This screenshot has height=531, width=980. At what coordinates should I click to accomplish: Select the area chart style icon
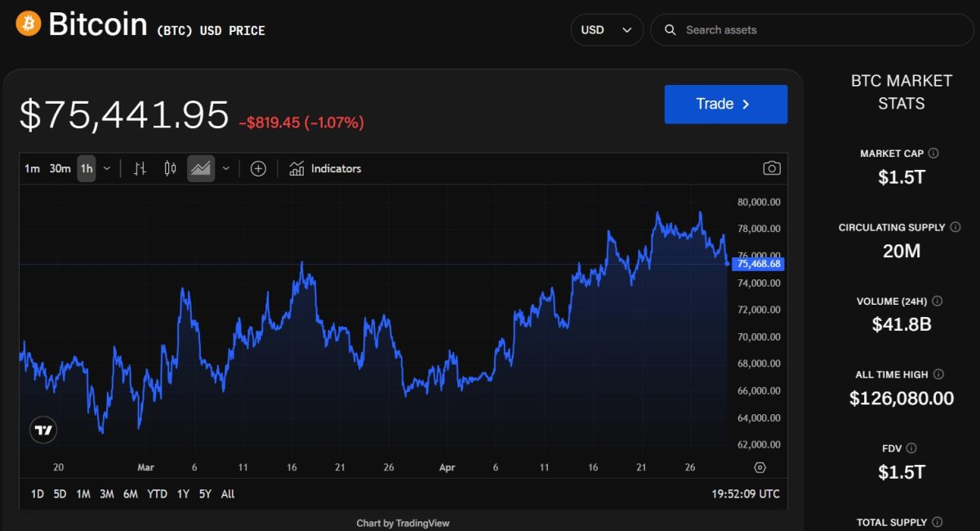pos(201,168)
